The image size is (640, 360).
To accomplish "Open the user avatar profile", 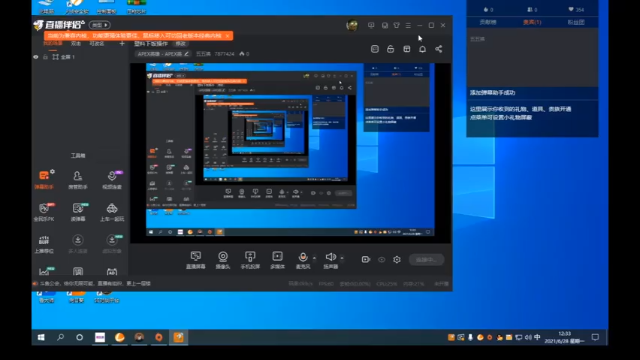I will 352,25.
